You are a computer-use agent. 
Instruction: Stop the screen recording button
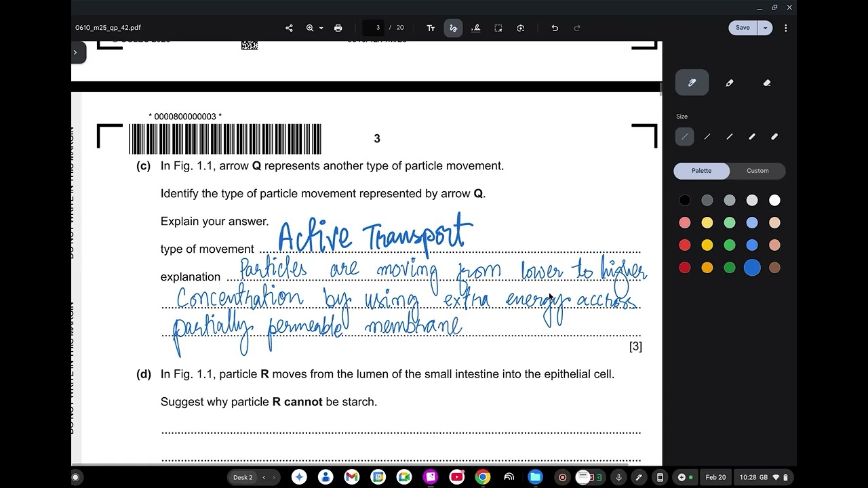pos(562,477)
